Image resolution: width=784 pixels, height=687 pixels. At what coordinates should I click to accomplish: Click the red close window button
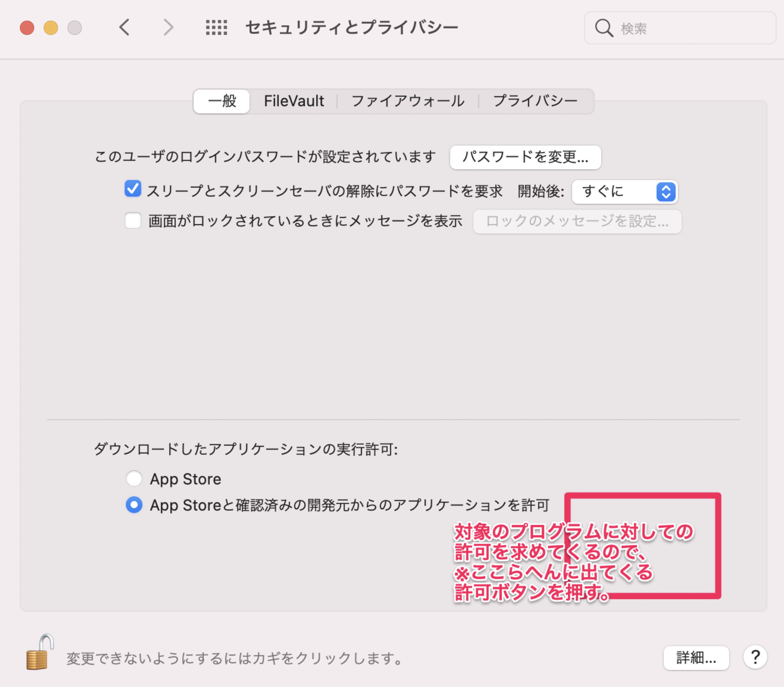pos(27,28)
